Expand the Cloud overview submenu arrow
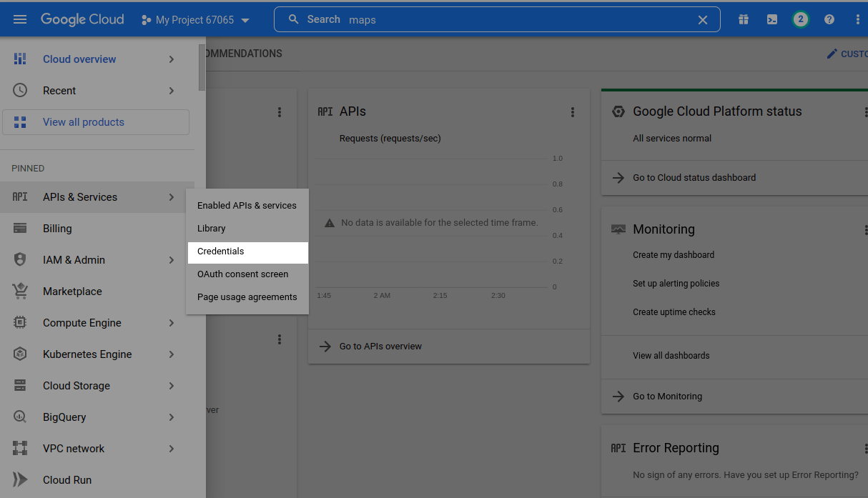This screenshot has height=498, width=868. pyautogui.click(x=172, y=59)
